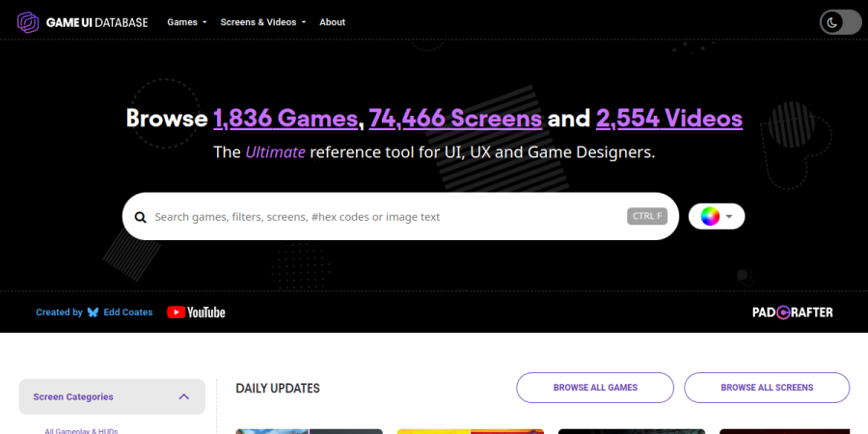Image resolution: width=868 pixels, height=434 pixels.
Task: Open the color wheel filter dropdown
Action: (717, 216)
